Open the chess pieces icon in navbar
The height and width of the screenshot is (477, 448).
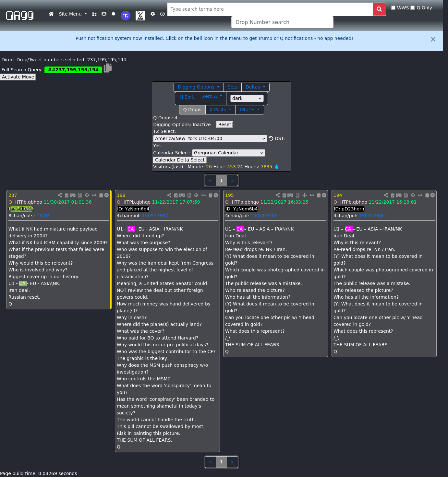[94, 14]
